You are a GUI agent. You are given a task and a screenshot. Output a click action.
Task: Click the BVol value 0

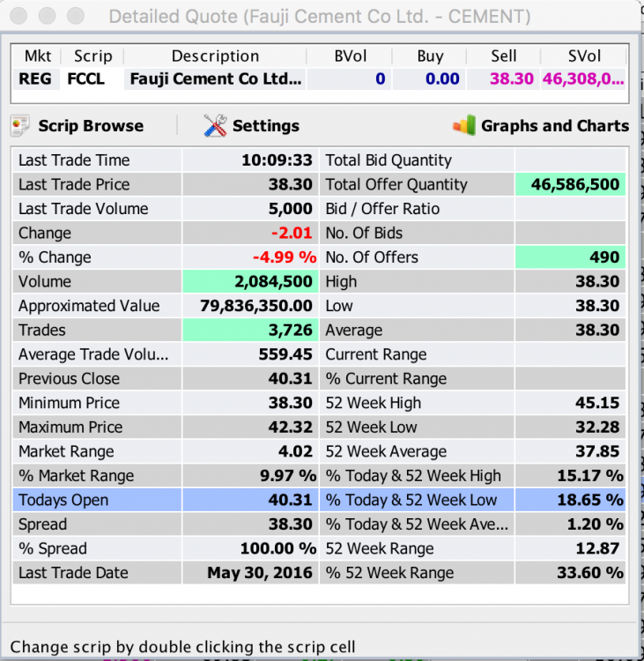(x=381, y=78)
